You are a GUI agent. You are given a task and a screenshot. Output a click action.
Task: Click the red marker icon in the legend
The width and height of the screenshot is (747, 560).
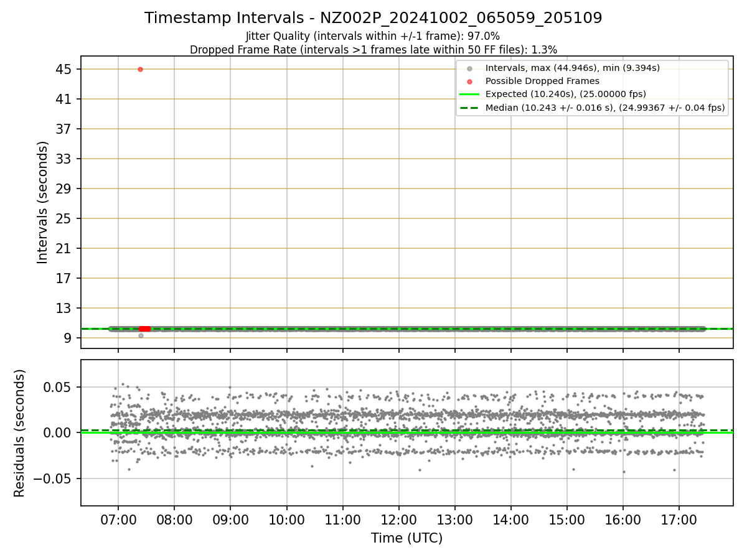469,82
